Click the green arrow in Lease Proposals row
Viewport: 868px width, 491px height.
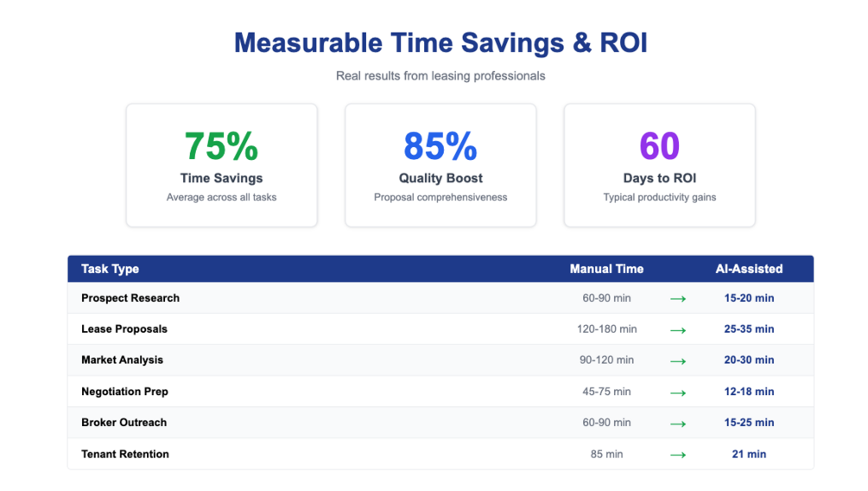678,330
